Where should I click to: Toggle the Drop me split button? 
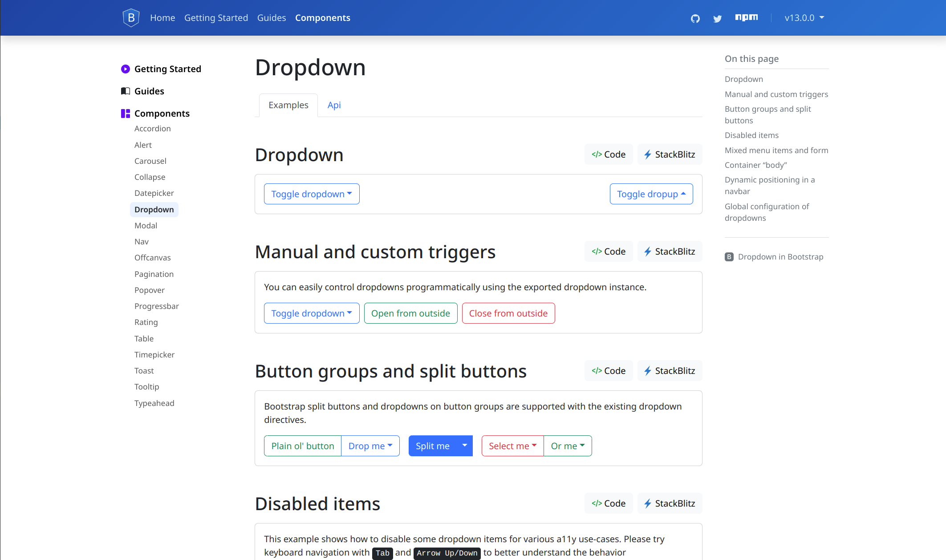click(370, 446)
